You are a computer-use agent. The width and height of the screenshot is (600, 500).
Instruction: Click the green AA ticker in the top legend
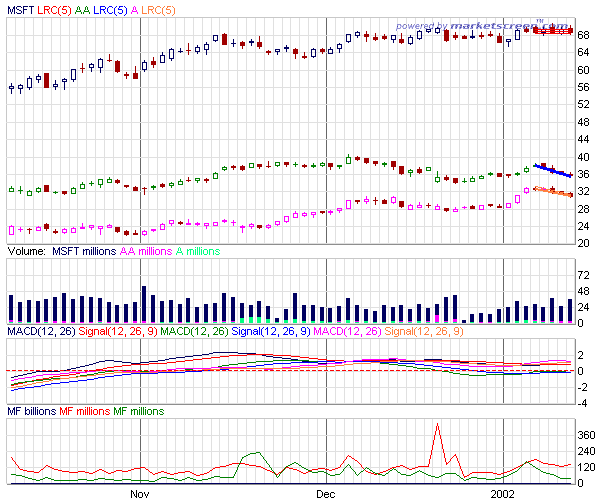[82, 10]
